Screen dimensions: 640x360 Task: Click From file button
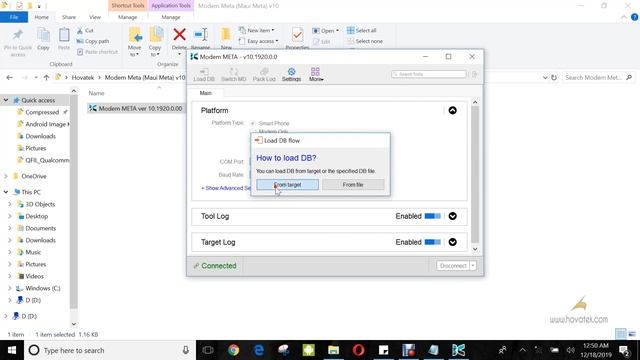click(353, 184)
